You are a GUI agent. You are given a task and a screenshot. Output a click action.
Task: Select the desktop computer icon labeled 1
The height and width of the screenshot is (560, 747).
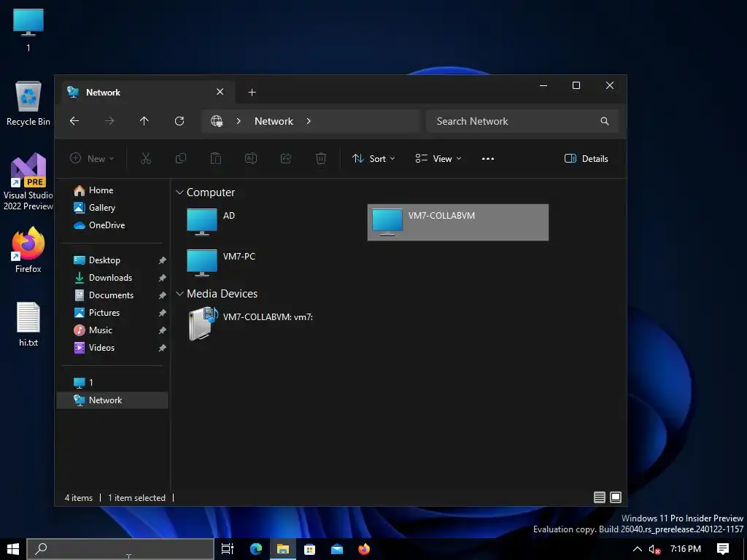28,30
